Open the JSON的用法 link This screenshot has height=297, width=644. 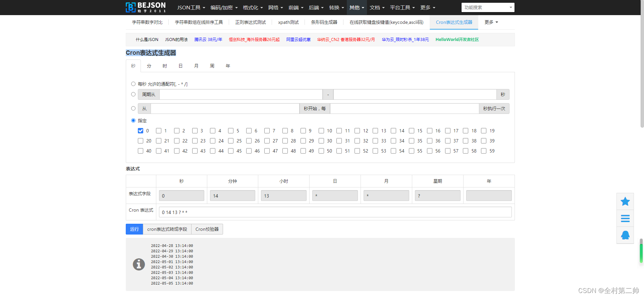(x=176, y=40)
